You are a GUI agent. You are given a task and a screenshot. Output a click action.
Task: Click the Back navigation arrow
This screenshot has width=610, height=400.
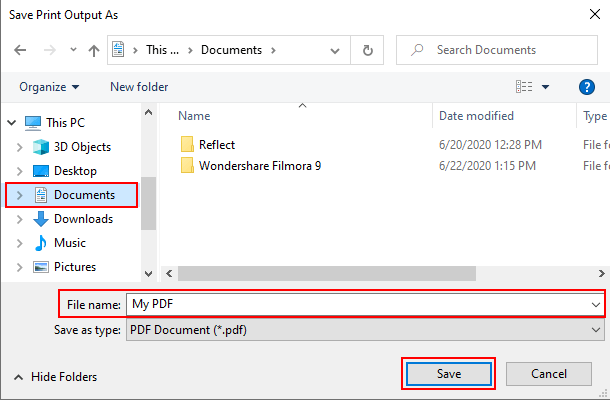pos(20,50)
